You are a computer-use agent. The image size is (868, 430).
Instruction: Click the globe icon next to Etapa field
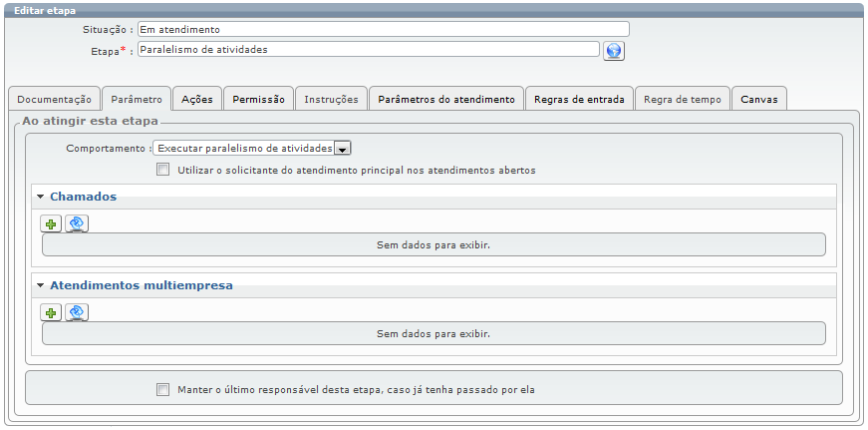tap(614, 51)
